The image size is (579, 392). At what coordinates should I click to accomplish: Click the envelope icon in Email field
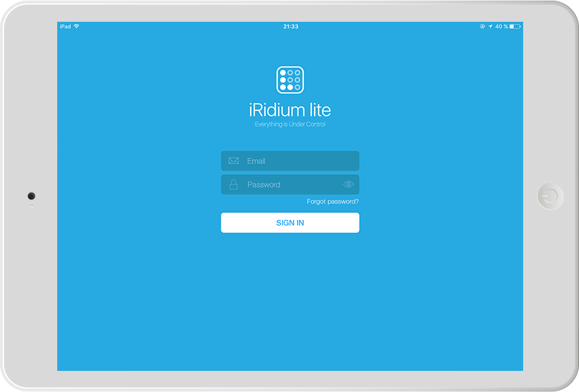234,161
